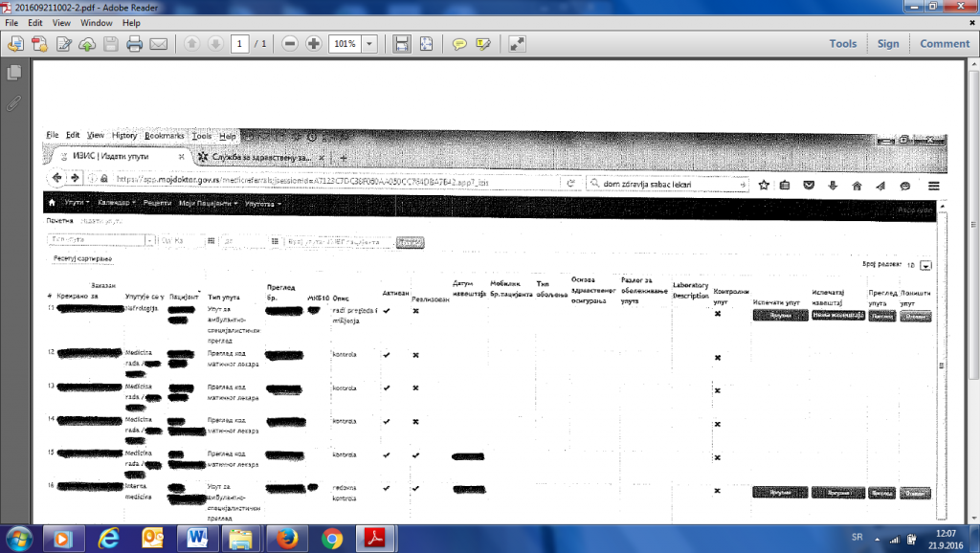Open the Tools pane
Image resolution: width=980 pixels, height=553 pixels.
click(x=842, y=44)
